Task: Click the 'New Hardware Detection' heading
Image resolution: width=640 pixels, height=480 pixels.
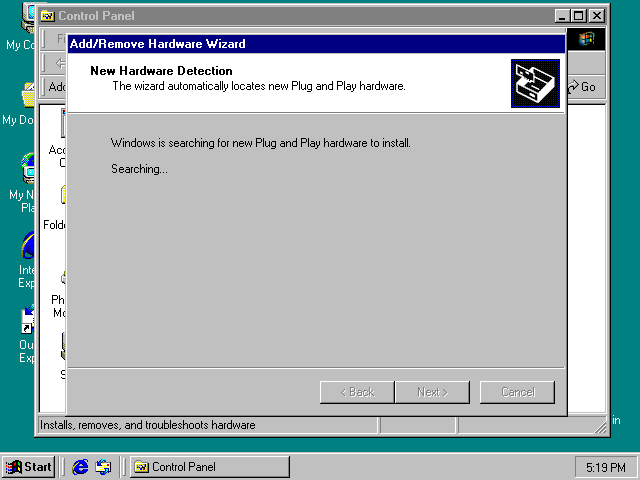Action: (x=161, y=71)
